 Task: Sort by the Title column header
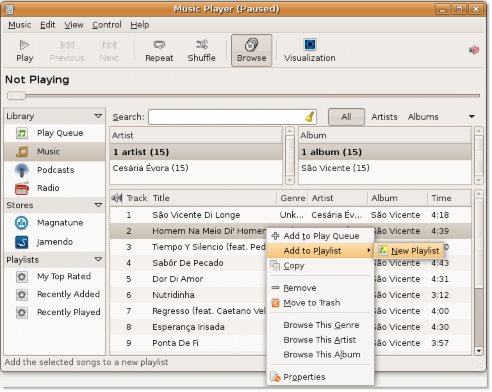pyautogui.click(x=213, y=198)
